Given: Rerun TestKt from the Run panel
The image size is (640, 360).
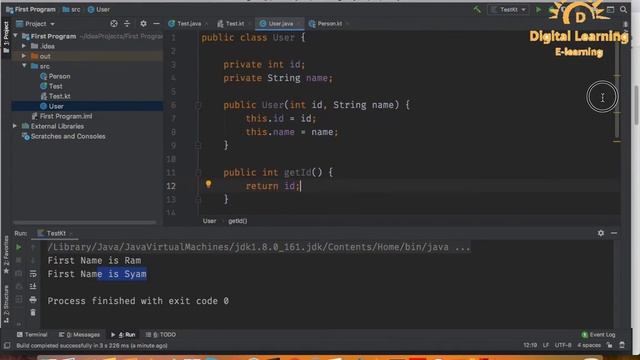Looking at the screenshot, I should click(18, 247).
